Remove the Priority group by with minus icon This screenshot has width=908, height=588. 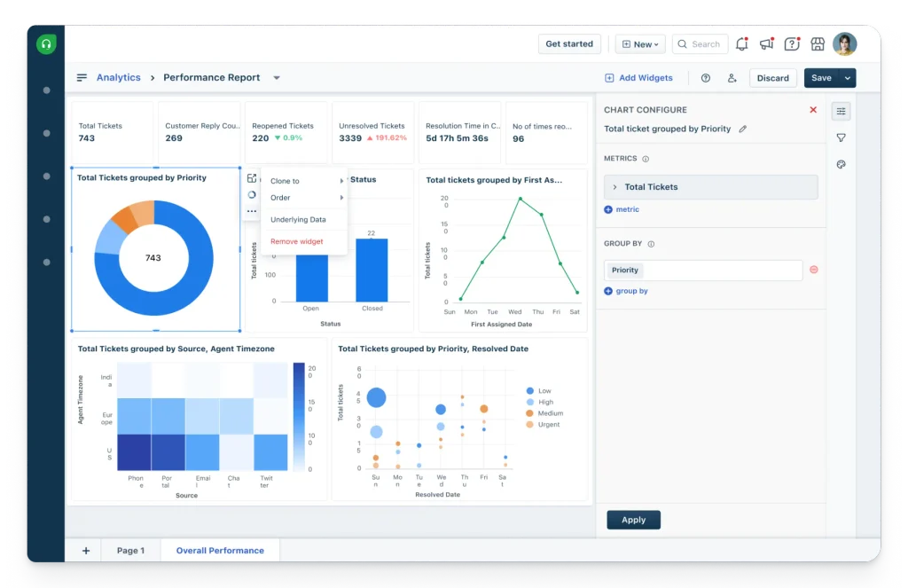[x=814, y=270]
